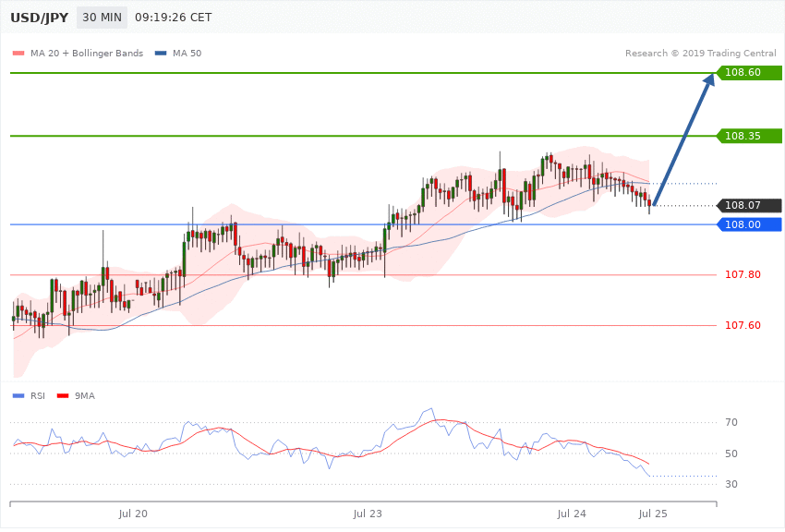
Task: Click the RSI legend label
Action: (x=38, y=396)
